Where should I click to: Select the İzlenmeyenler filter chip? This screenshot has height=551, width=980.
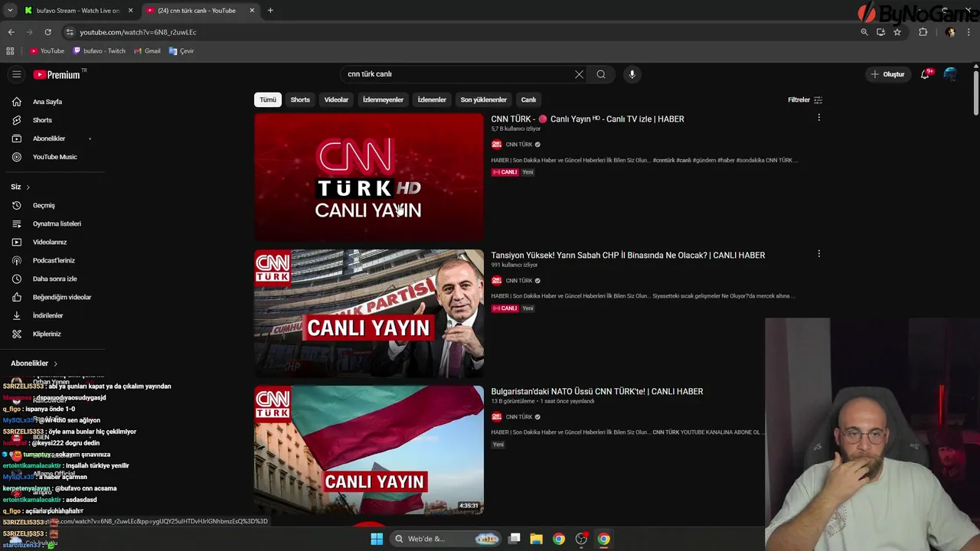click(x=383, y=99)
